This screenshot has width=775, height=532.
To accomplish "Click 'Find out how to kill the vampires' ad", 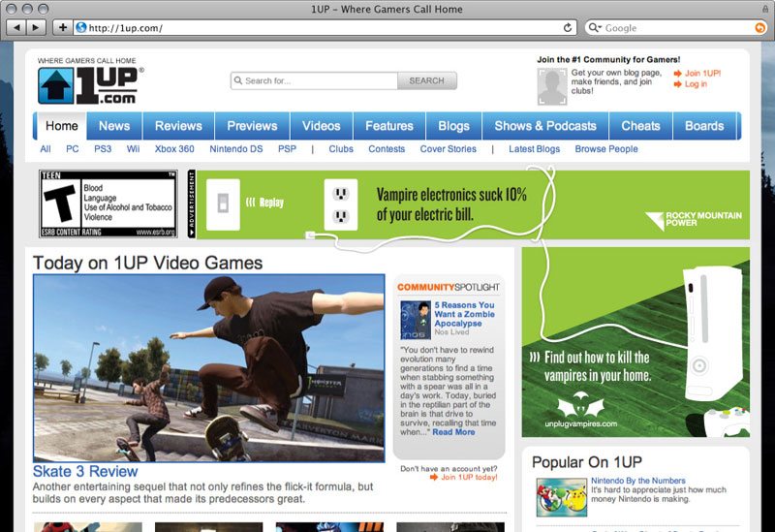I will 598,366.
